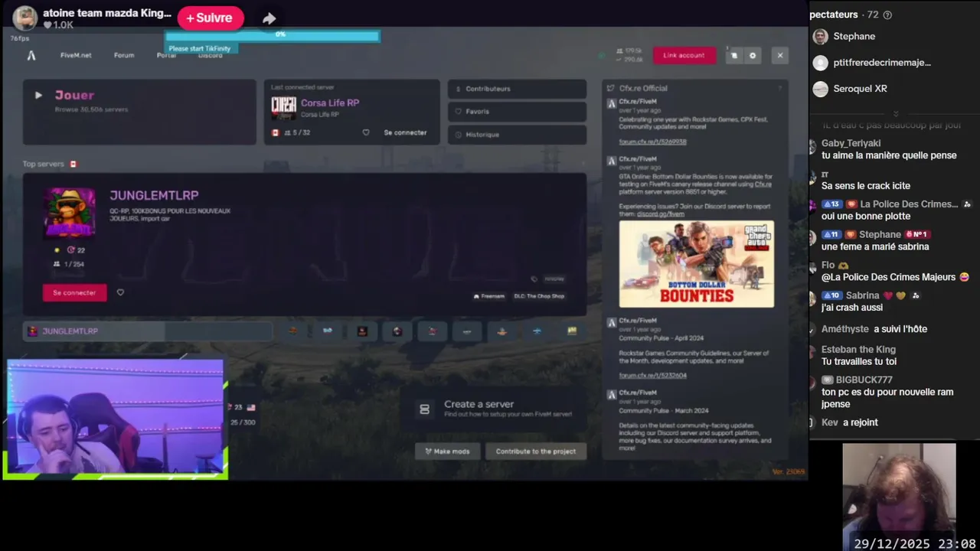Image resolution: width=980 pixels, height=551 pixels.
Task: Open the Discord menu item
Action: [x=211, y=55]
